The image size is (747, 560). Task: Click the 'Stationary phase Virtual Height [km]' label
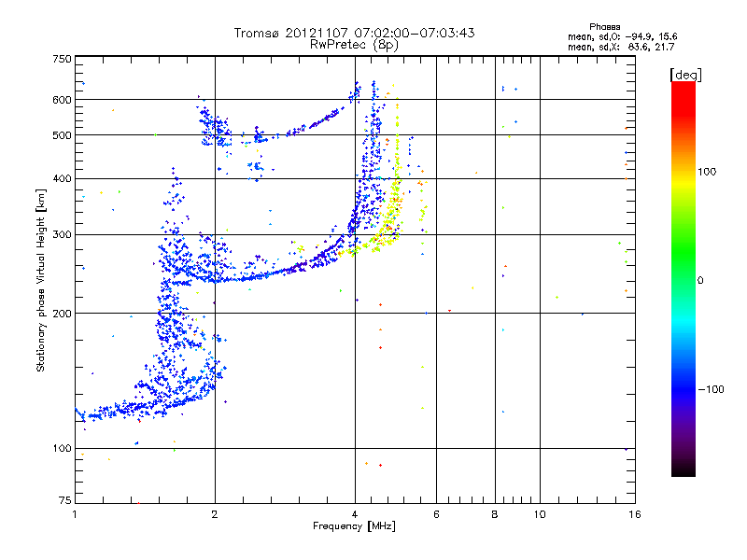[x=41, y=281]
